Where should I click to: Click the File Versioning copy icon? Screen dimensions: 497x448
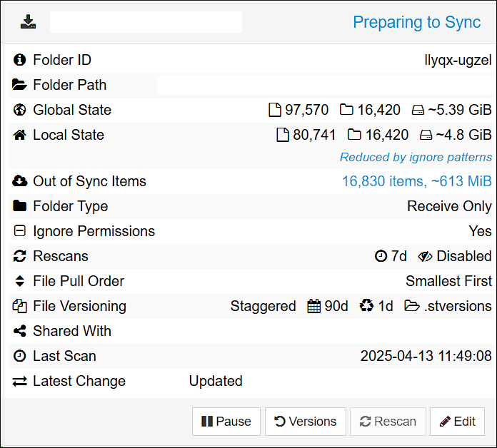click(x=20, y=306)
